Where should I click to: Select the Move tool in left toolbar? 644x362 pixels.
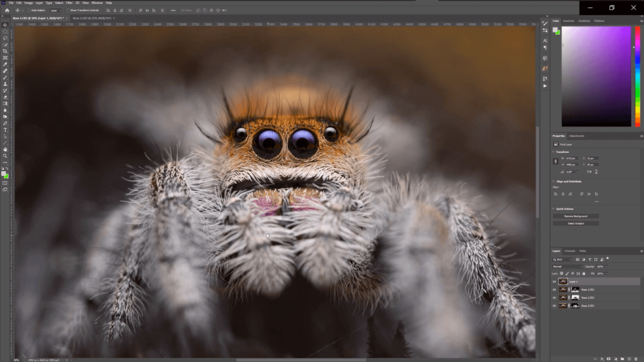[5, 25]
